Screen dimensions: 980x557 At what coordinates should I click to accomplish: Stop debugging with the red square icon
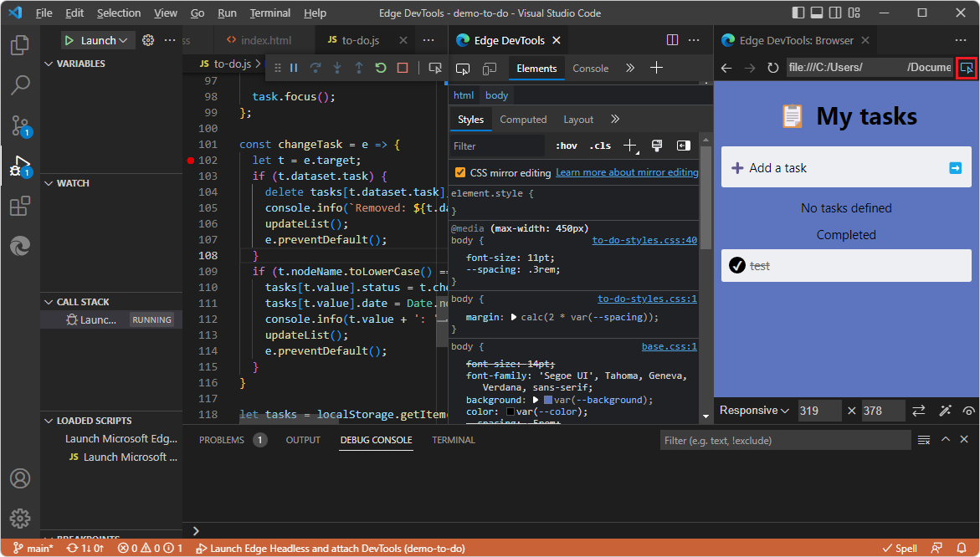403,69
